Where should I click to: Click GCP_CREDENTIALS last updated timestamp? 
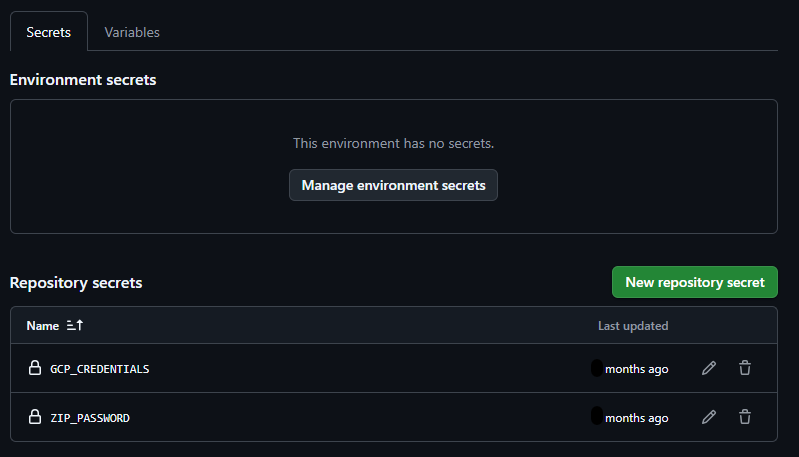(x=630, y=369)
